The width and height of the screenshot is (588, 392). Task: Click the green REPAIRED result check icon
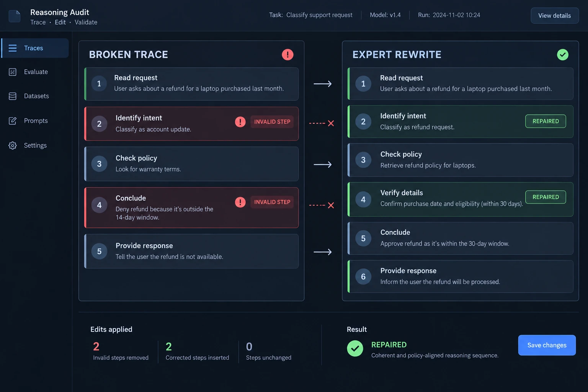coord(355,348)
